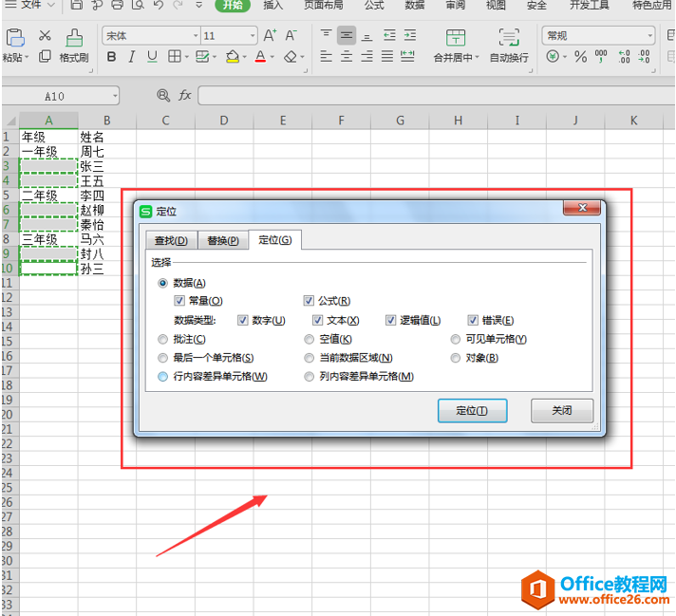The width and height of the screenshot is (676, 616).
Task: Toggle Italic formatting
Action: point(132,56)
